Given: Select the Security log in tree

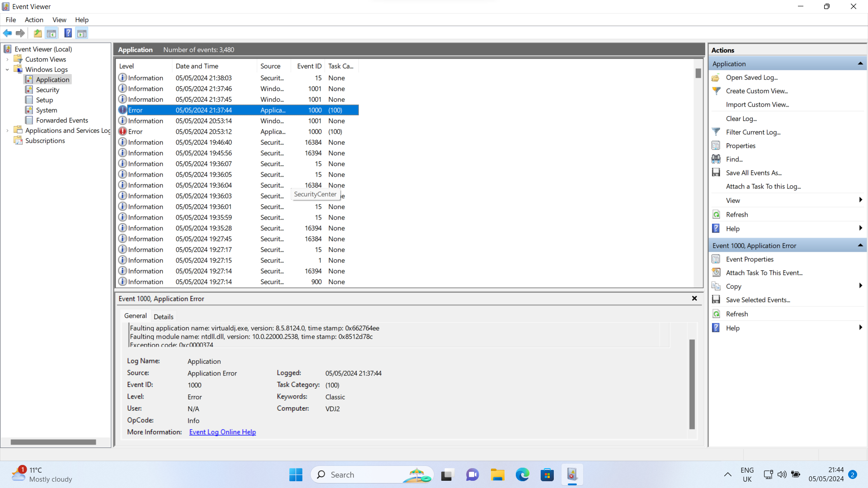Looking at the screenshot, I should [x=47, y=90].
